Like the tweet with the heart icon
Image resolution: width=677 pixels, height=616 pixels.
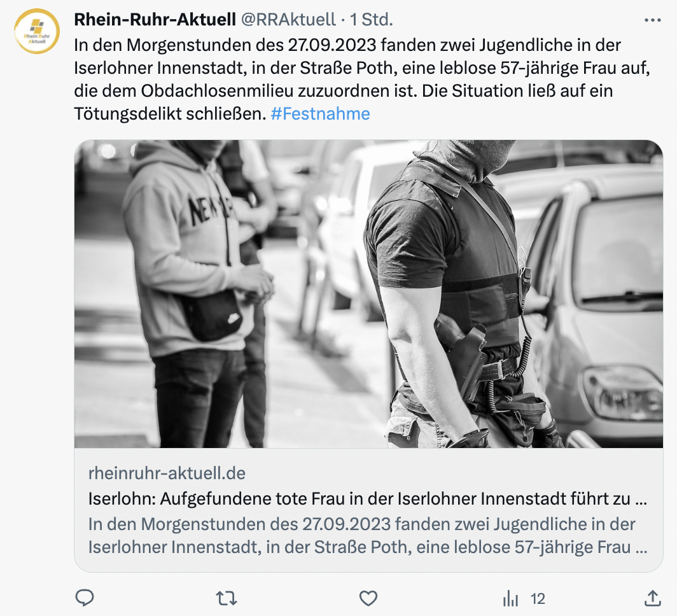point(368,598)
